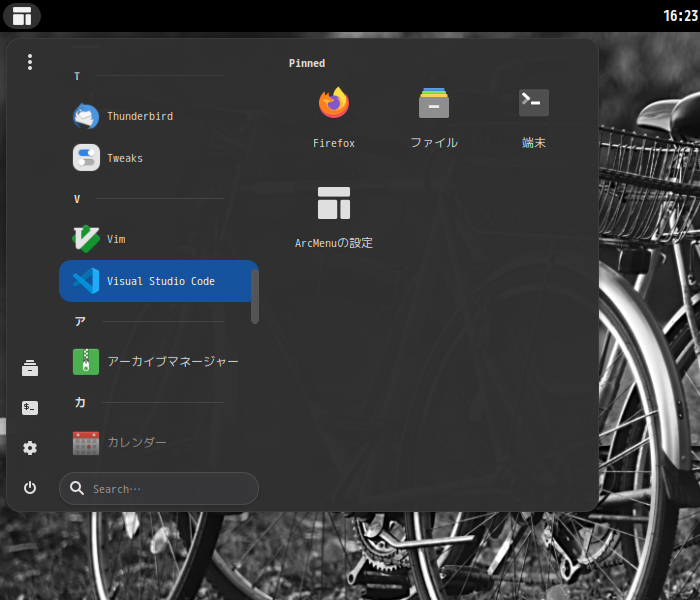Click the app list scrollbar handle

tap(255, 296)
